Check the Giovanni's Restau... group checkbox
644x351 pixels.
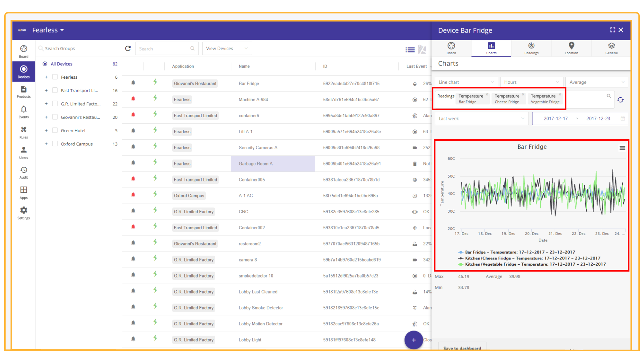coord(55,117)
